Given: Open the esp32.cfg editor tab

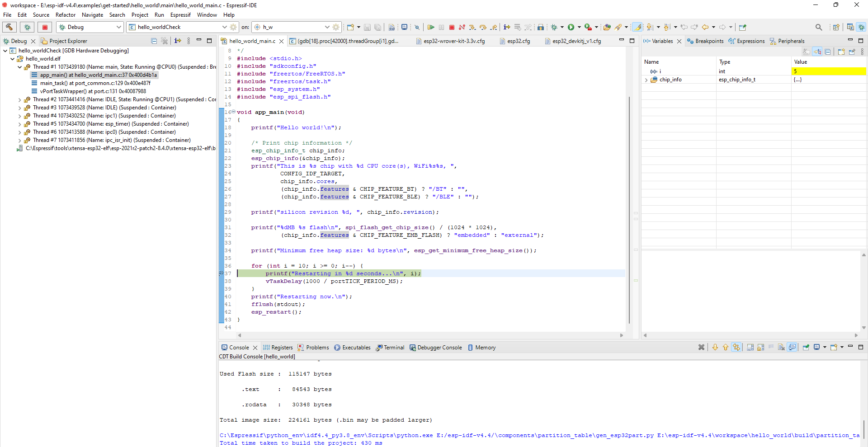Looking at the screenshot, I should (514, 41).
